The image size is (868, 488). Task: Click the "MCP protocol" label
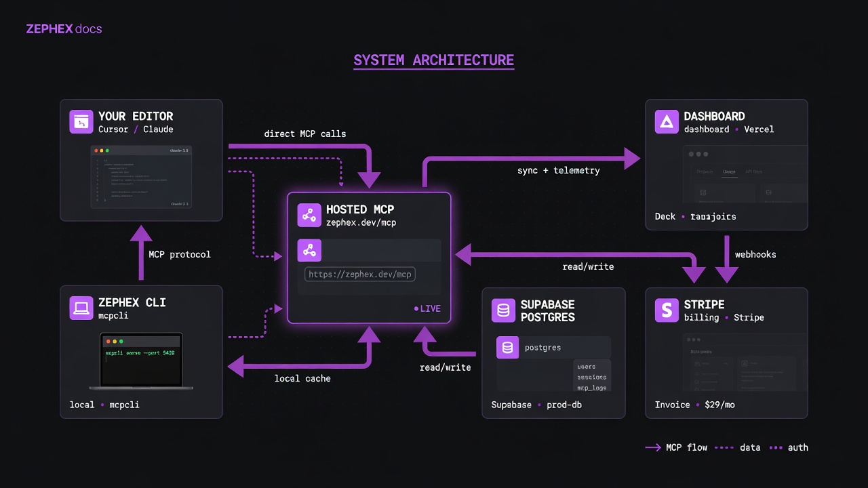tap(180, 254)
